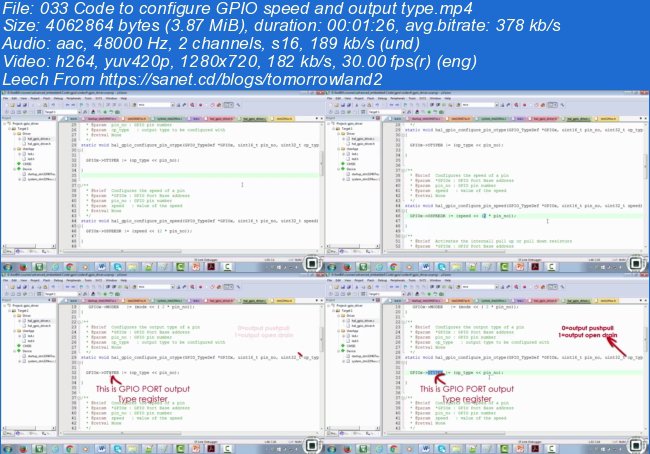The height and width of the screenshot is (454, 650).
Task: Open the Help menu in bottom-right frame
Action: (x=448, y=280)
